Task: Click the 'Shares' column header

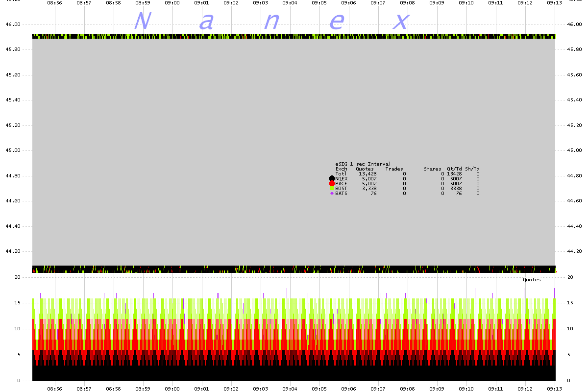Action: pos(433,169)
